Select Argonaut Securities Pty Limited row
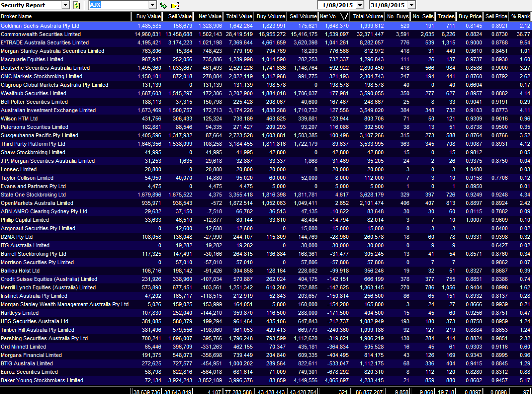The image size is (532, 394). coord(266,229)
